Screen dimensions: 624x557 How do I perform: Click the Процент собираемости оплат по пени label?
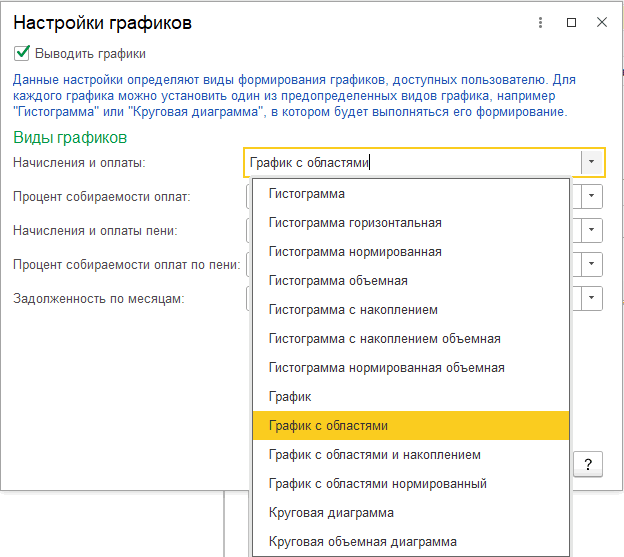127,265
